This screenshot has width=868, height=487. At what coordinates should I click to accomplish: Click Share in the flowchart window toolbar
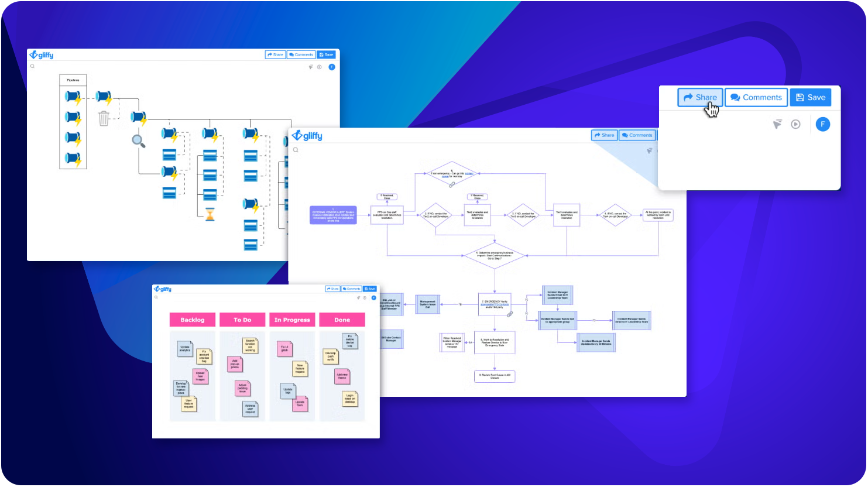pyautogui.click(x=604, y=135)
